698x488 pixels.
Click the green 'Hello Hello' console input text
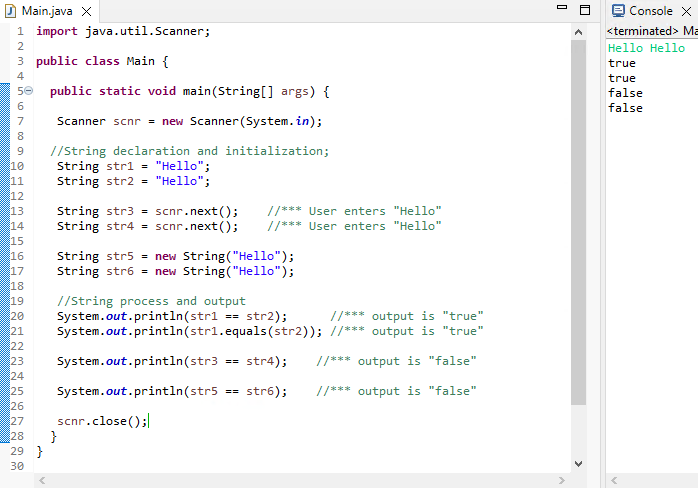pos(646,48)
